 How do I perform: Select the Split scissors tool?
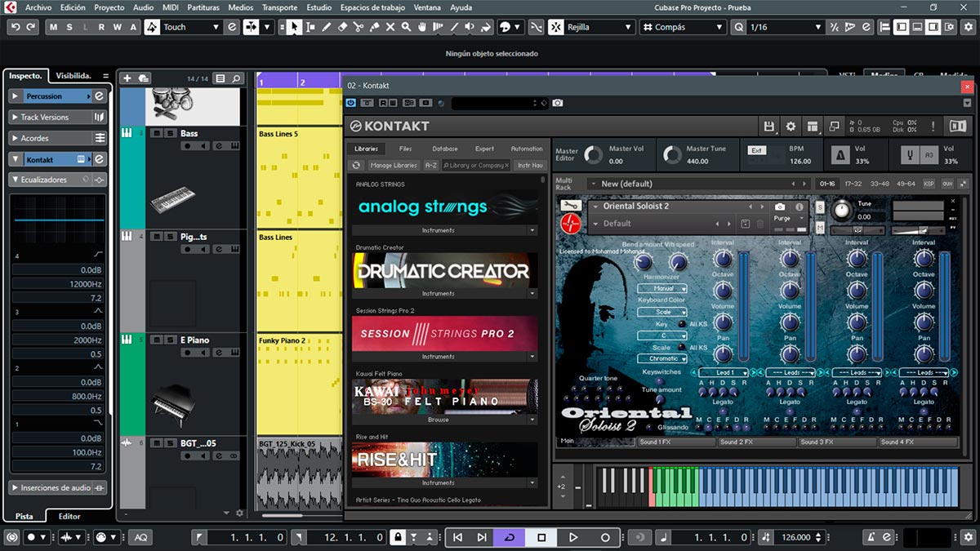coord(358,27)
